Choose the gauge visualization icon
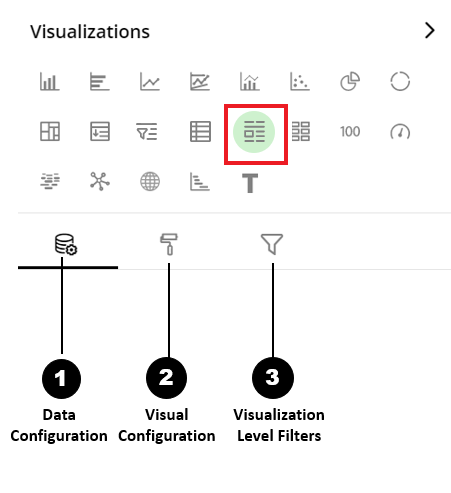 click(400, 132)
